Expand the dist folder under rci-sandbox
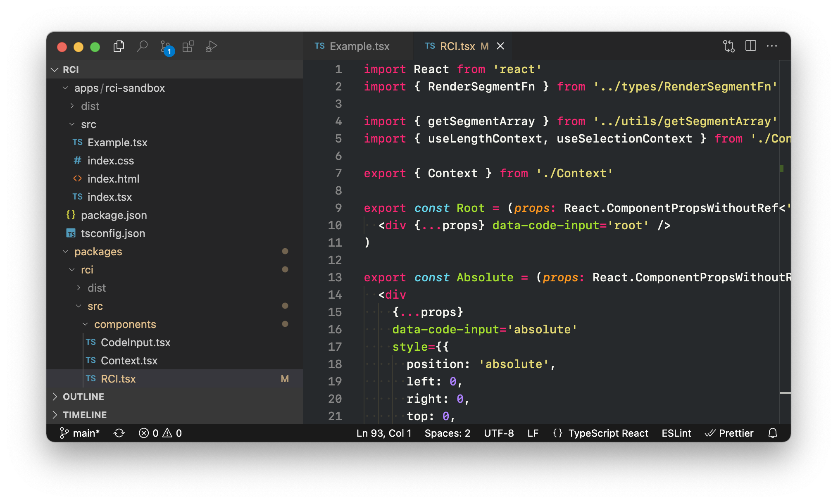 pyautogui.click(x=90, y=106)
